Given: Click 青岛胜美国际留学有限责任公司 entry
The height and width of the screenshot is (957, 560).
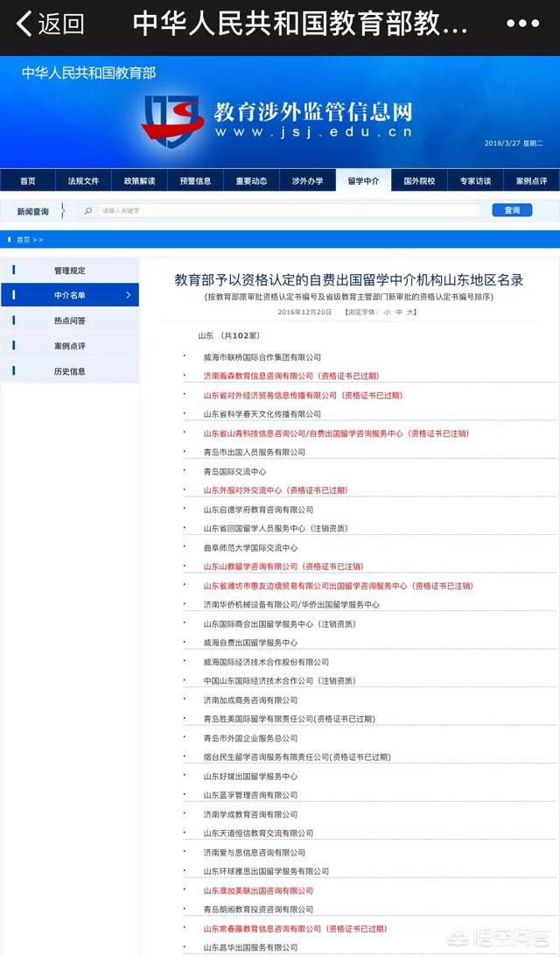Looking at the screenshot, I should [289, 719].
